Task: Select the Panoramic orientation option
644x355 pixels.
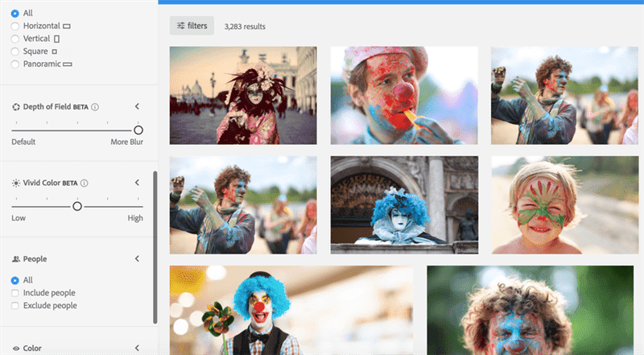Action: 15,64
